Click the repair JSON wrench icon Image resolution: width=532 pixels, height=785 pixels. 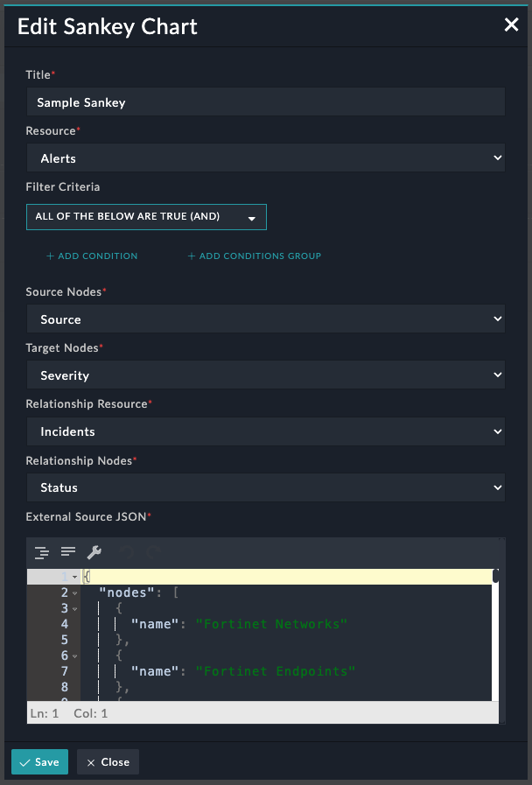pos(94,552)
